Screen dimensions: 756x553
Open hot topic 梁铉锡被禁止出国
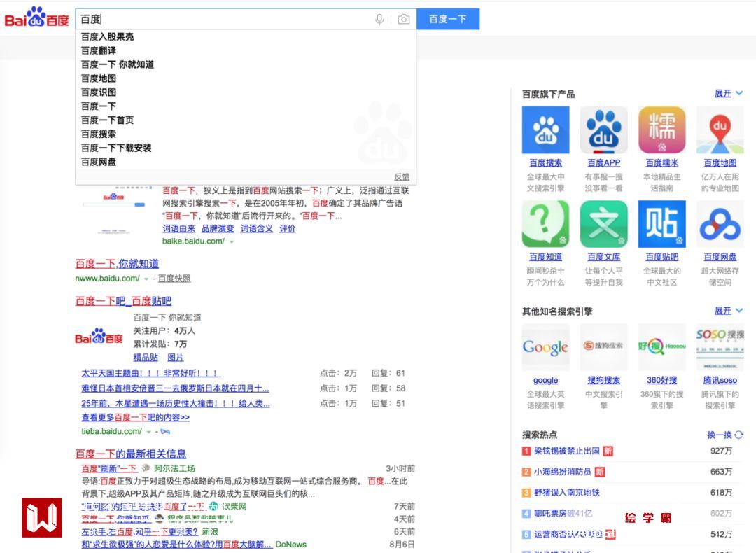567,451
